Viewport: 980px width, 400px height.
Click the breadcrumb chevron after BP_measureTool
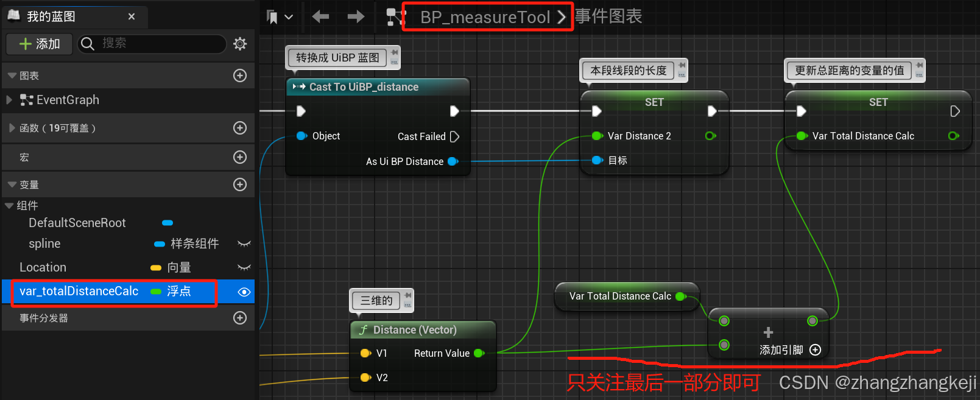click(x=562, y=17)
